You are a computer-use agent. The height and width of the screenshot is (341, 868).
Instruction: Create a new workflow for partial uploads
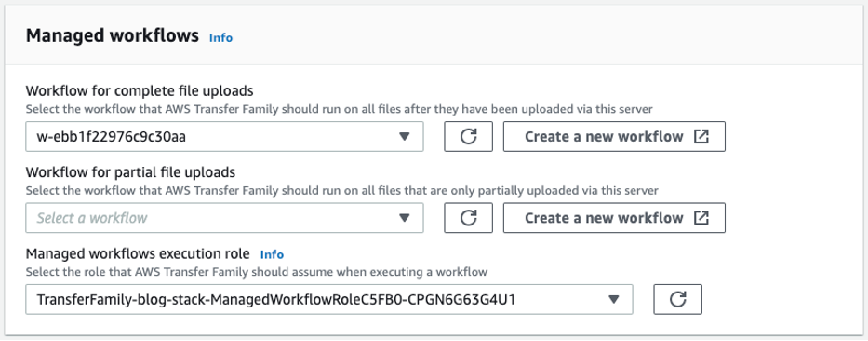(x=614, y=218)
